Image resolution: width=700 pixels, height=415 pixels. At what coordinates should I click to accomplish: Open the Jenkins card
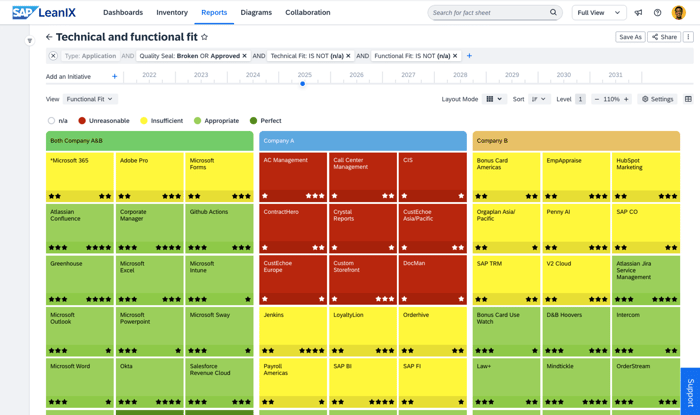(x=293, y=331)
